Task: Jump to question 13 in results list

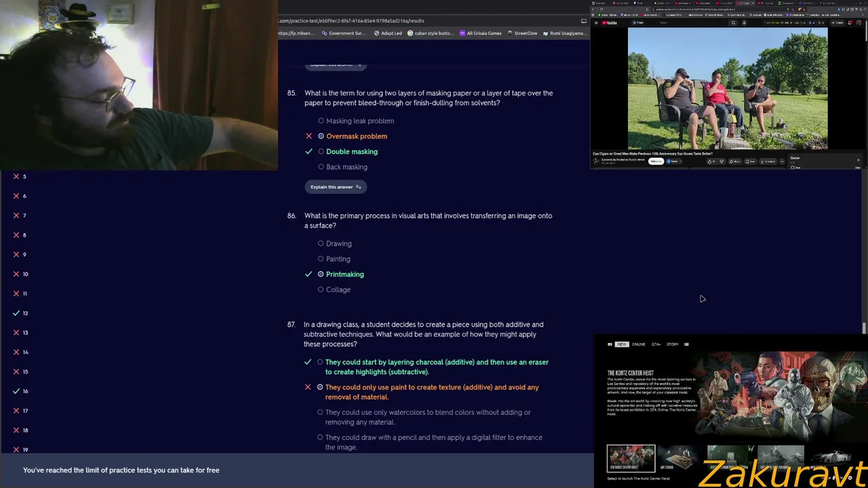Action: [x=21, y=333]
